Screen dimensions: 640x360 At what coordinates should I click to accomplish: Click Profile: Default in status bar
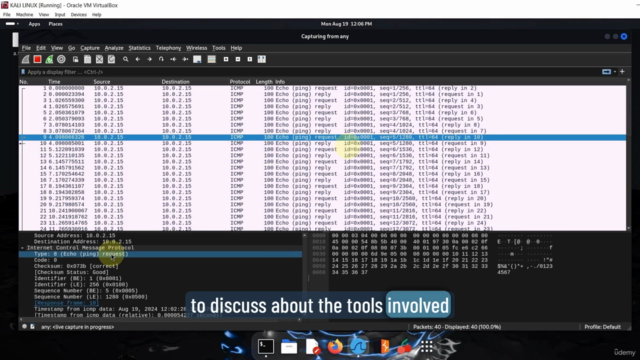pyautogui.click(x=602, y=327)
